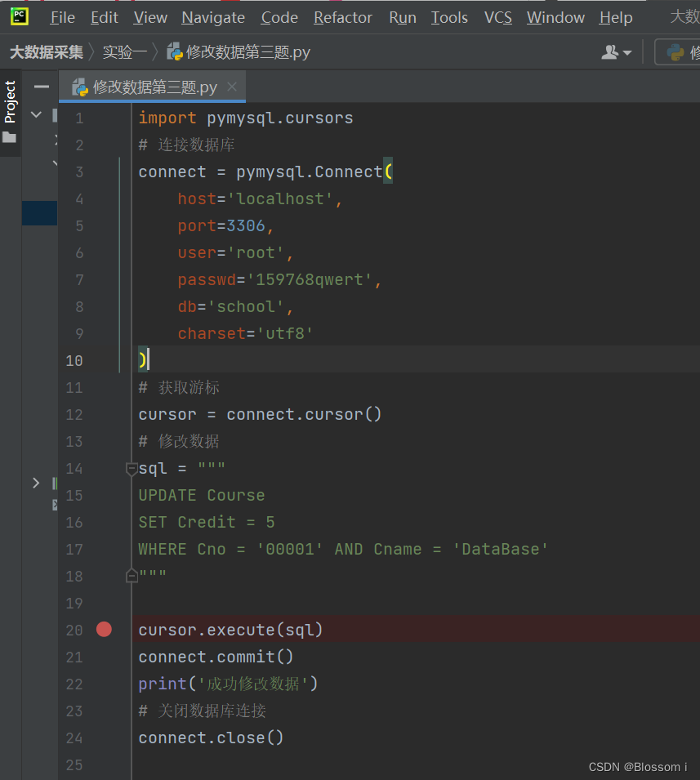
Task: Click the folder icon under the Project label
Action: coord(10,137)
